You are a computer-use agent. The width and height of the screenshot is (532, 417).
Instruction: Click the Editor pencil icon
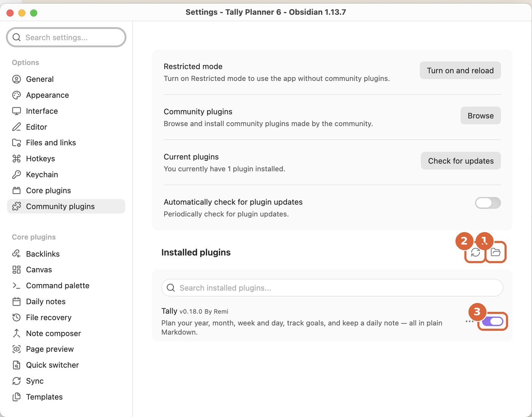[x=16, y=127]
